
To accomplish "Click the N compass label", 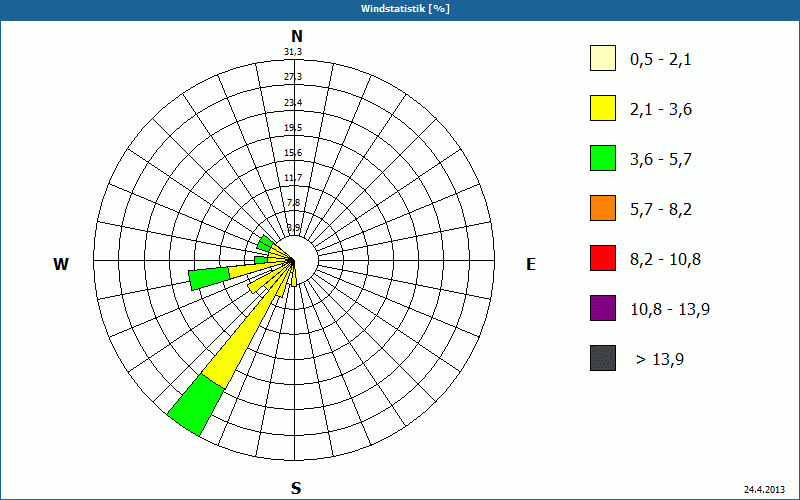I will click(x=297, y=36).
